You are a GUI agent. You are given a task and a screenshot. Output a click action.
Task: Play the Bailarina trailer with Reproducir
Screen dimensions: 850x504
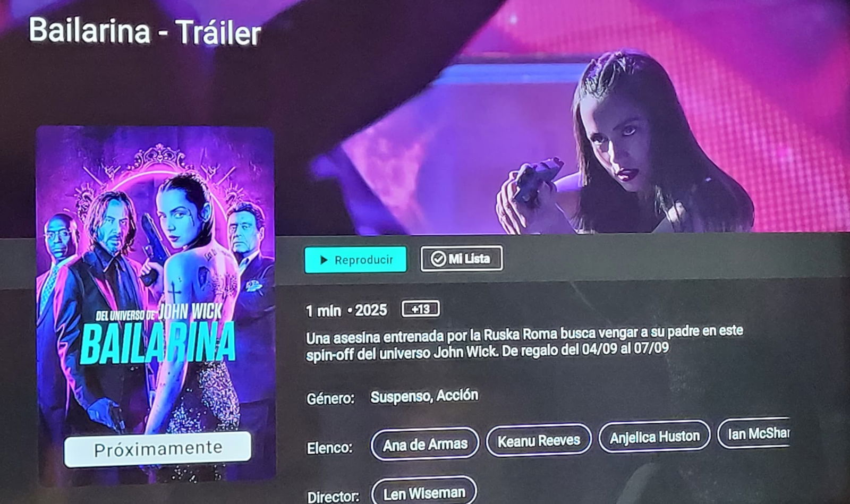(355, 259)
